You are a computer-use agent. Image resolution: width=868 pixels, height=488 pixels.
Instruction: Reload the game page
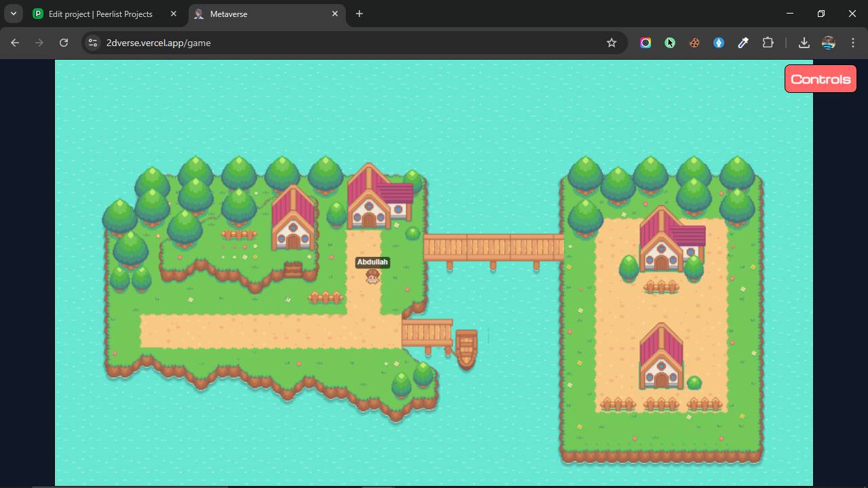pos(64,43)
